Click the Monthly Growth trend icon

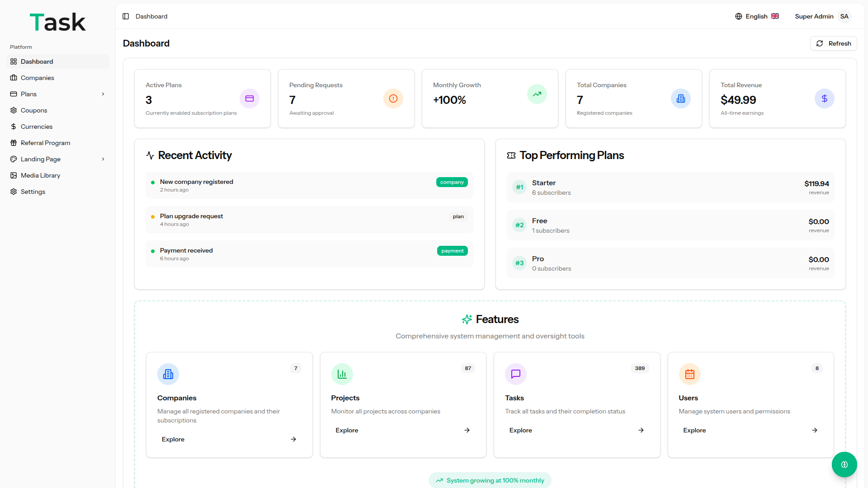(x=537, y=94)
